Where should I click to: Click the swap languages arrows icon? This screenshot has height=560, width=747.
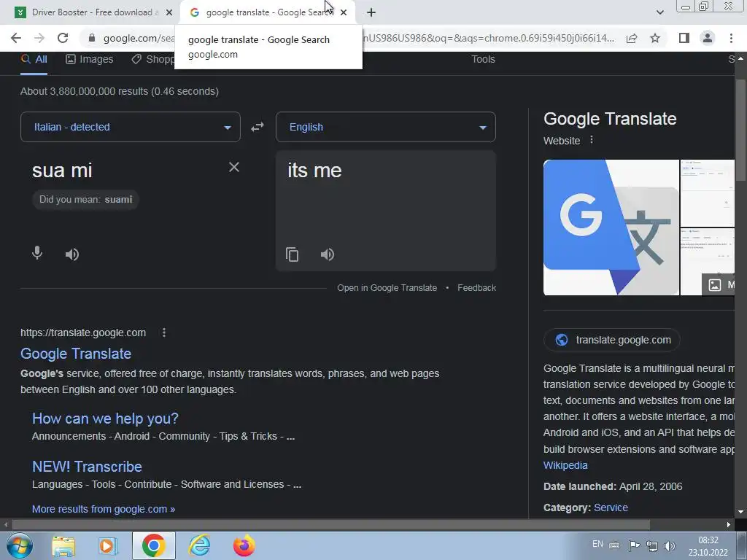click(258, 127)
